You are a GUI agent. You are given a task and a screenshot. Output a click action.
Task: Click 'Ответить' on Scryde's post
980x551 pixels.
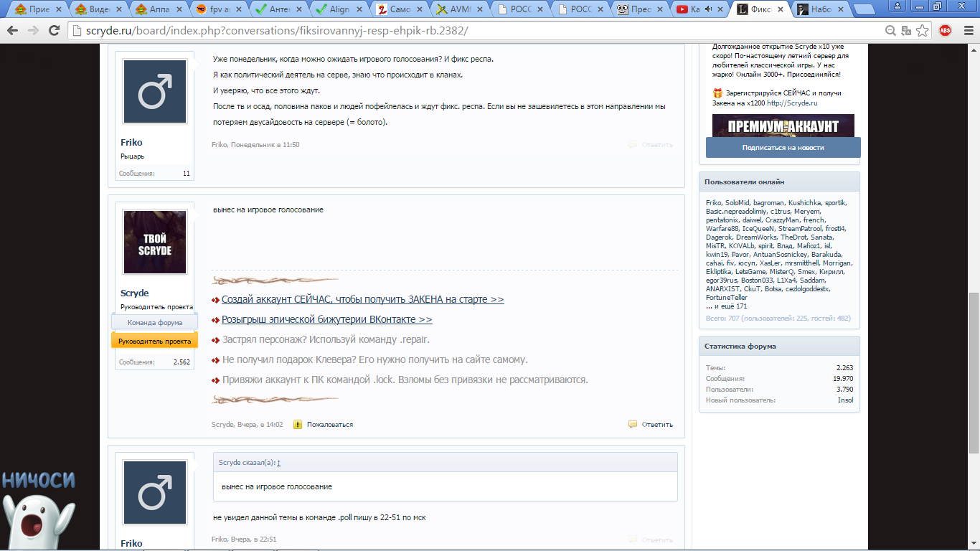click(657, 425)
